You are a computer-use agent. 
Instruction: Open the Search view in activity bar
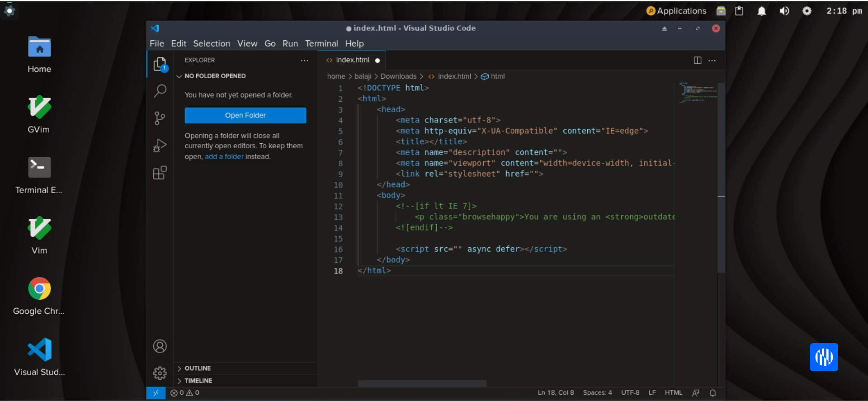pos(160,91)
